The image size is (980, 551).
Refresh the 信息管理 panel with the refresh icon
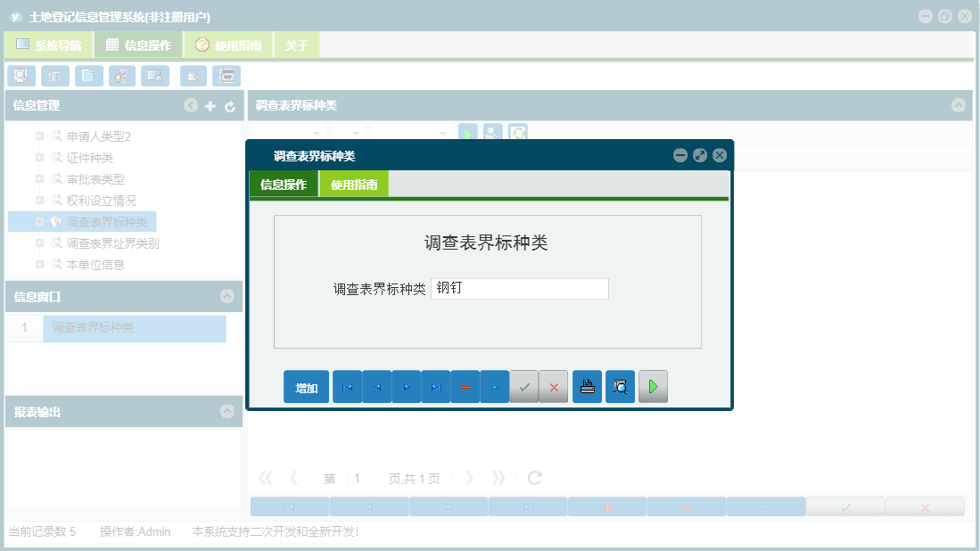coord(230,105)
